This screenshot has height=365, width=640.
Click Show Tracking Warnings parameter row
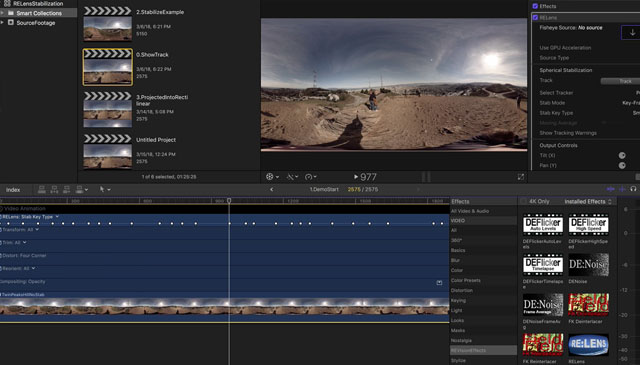click(568, 133)
